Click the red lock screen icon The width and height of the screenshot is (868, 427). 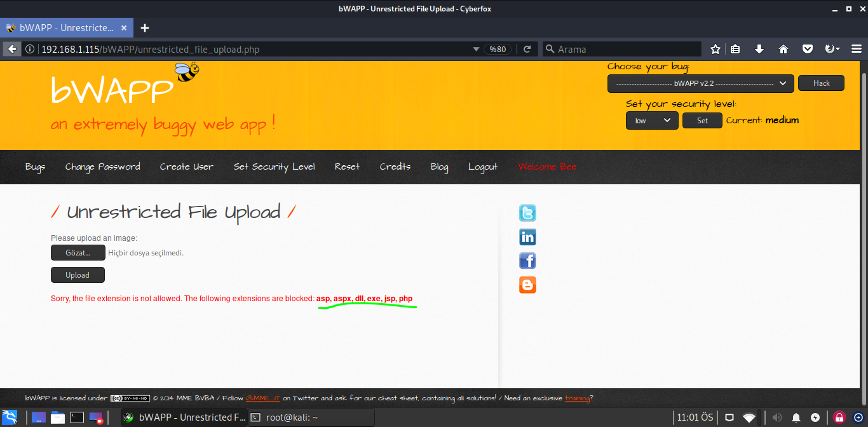click(x=839, y=417)
